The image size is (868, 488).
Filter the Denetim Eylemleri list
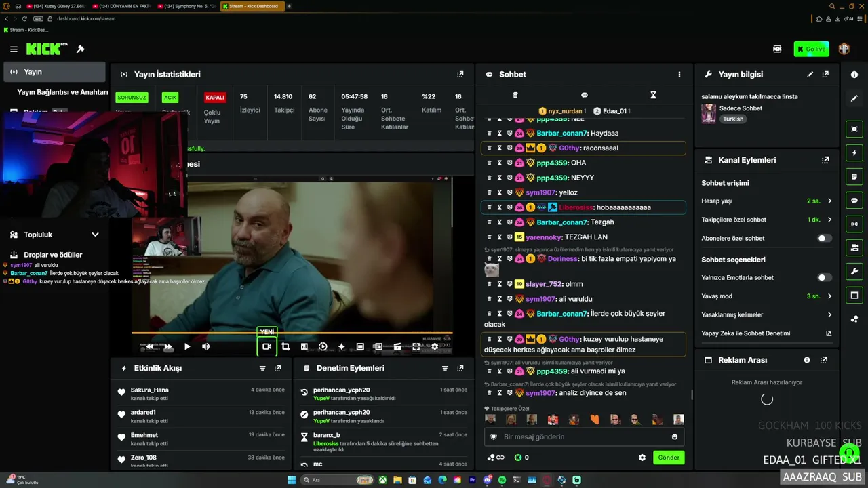click(445, 368)
